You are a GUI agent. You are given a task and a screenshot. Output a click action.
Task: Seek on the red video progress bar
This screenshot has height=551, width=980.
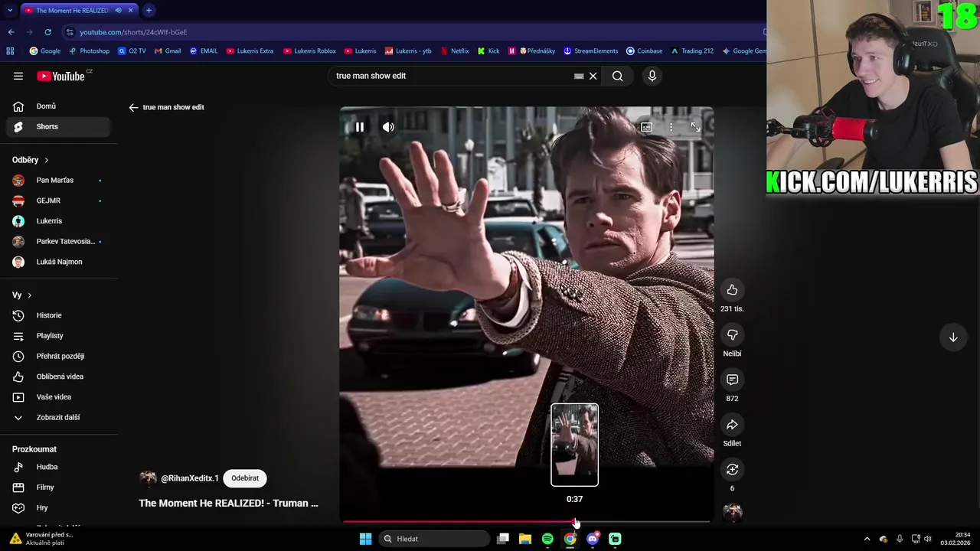527,522
